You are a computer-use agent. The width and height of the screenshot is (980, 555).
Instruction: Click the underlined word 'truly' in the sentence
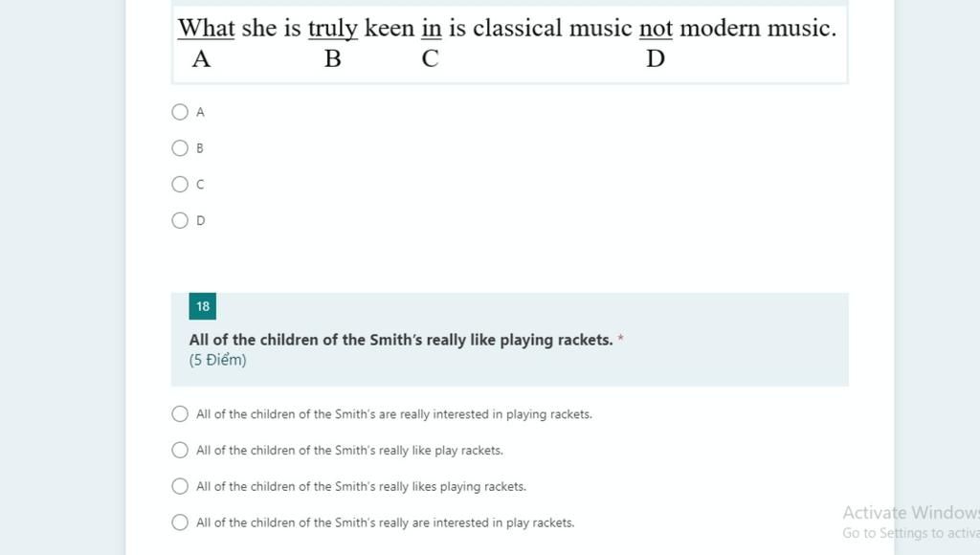[333, 28]
